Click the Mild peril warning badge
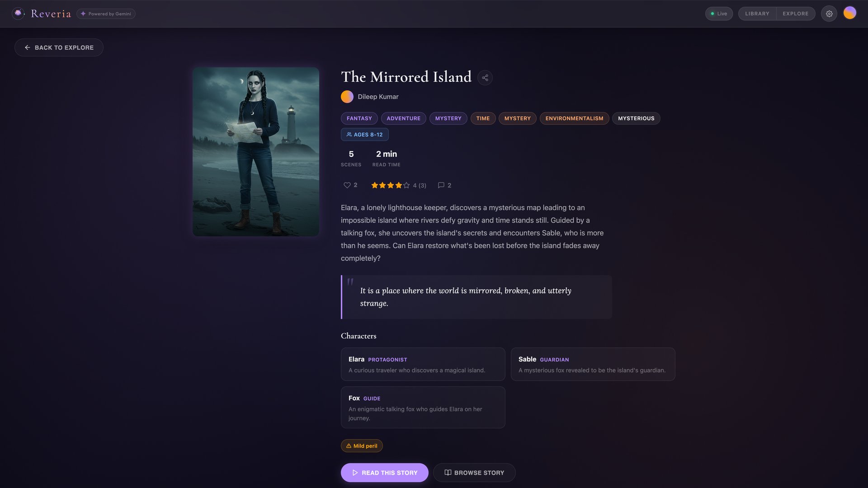 click(x=362, y=446)
